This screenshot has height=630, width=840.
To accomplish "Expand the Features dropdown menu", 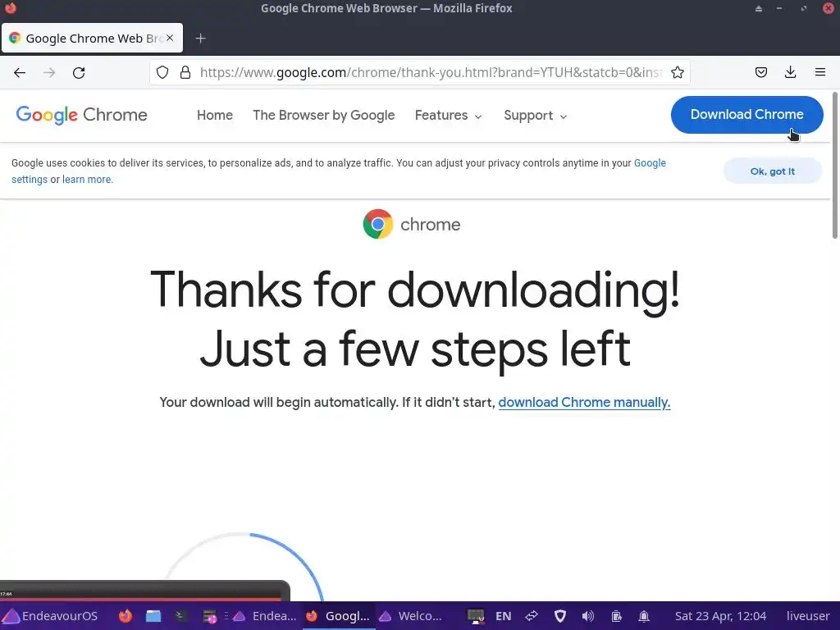I will (x=449, y=115).
